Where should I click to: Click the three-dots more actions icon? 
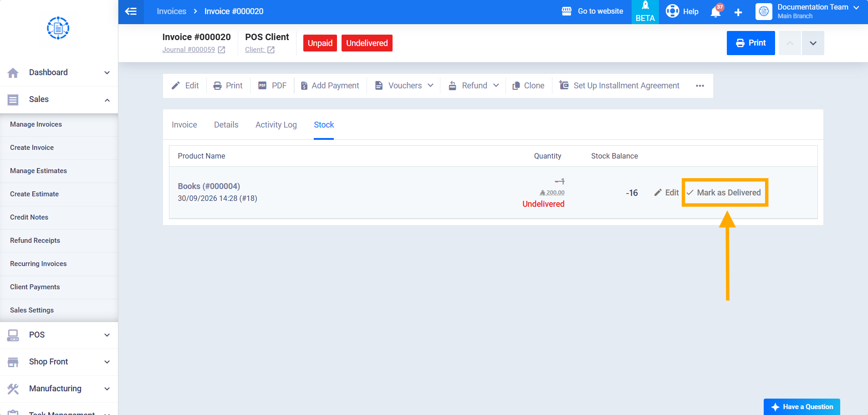(700, 86)
